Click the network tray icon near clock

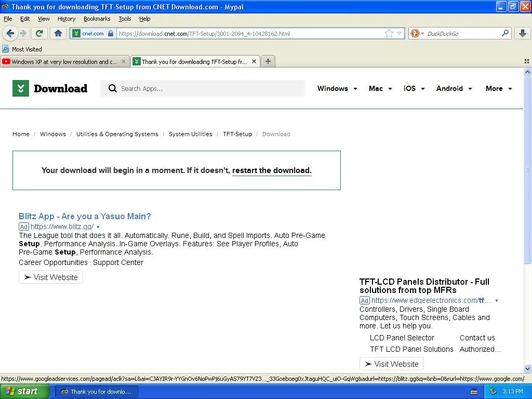[x=493, y=392]
